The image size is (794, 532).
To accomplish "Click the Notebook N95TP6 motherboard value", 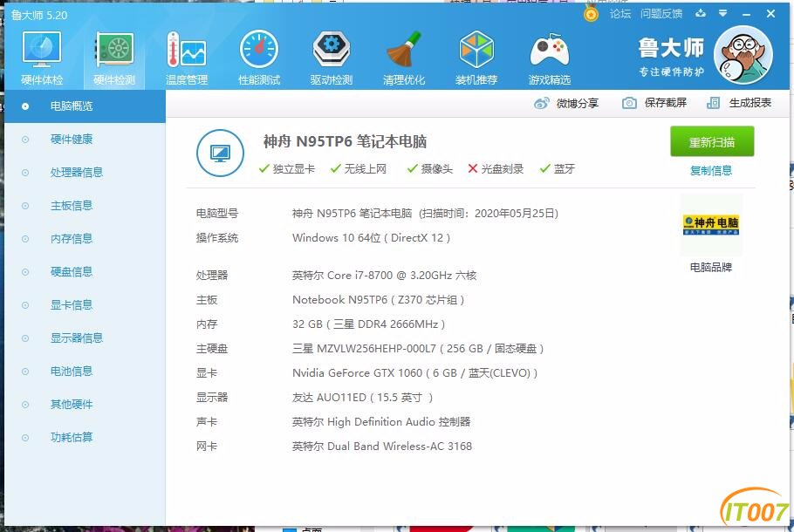I will pyautogui.click(x=379, y=300).
